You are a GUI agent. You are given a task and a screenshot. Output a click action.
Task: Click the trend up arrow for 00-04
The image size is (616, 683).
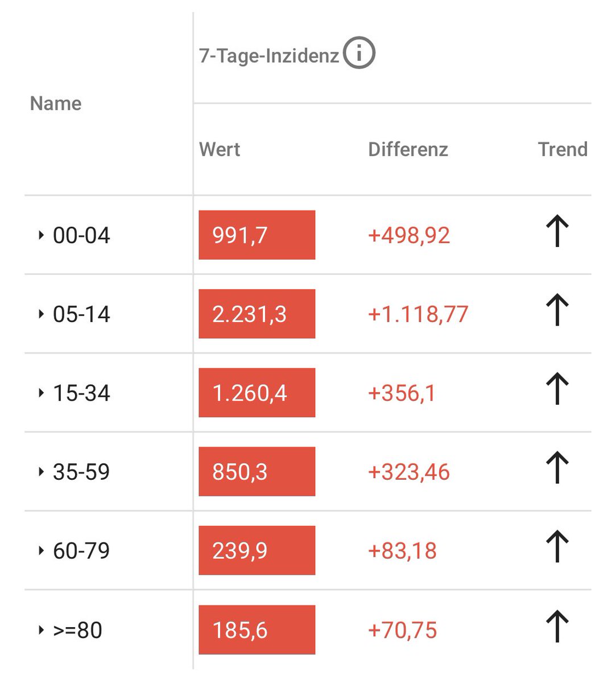[x=557, y=232]
